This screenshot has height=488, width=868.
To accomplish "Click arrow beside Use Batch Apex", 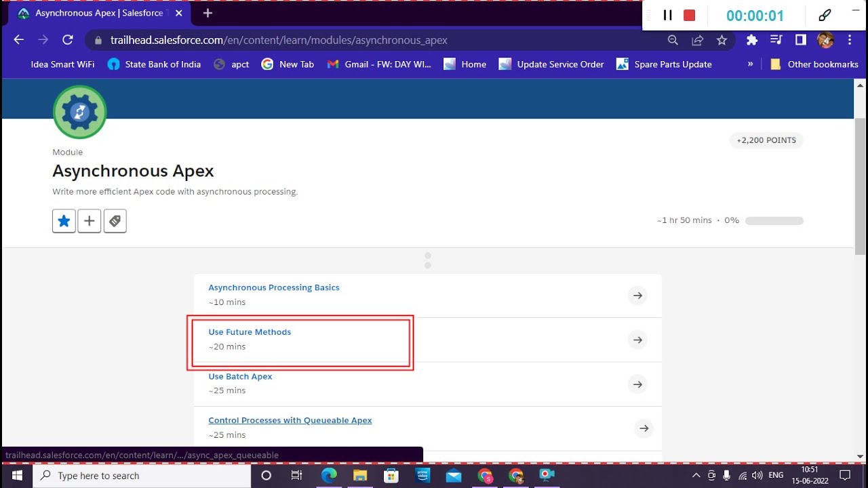I will tap(637, 384).
